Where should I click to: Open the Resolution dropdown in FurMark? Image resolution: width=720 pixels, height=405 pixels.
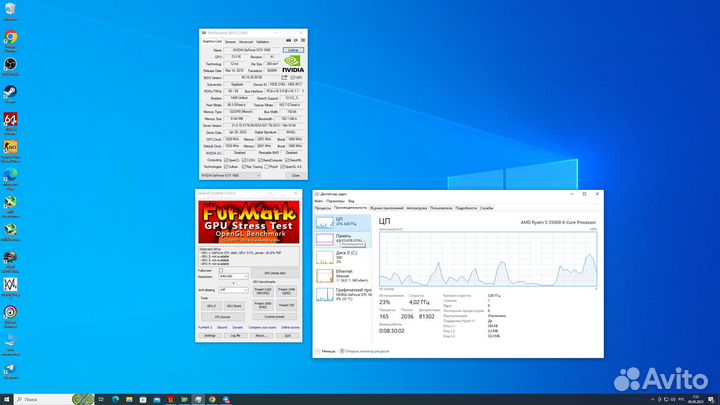[x=233, y=276]
